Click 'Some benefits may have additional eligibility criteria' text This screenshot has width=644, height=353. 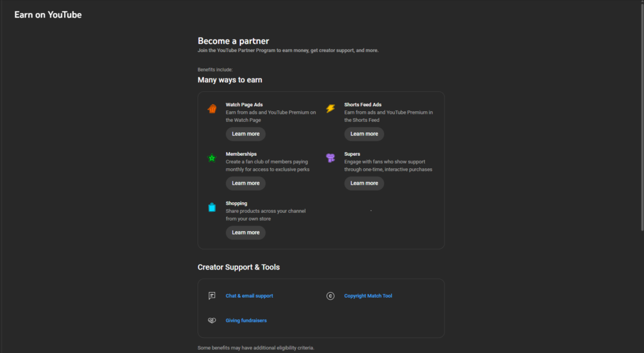(x=256, y=348)
